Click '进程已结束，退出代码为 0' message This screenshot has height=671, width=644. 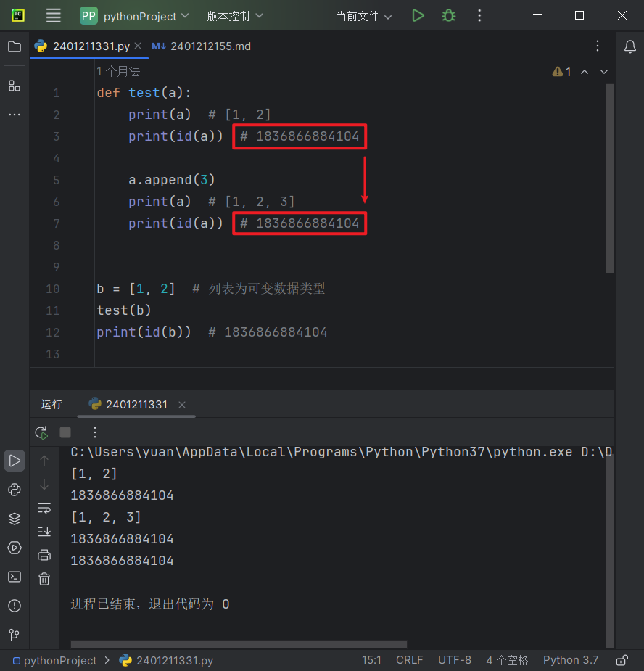pos(150,604)
